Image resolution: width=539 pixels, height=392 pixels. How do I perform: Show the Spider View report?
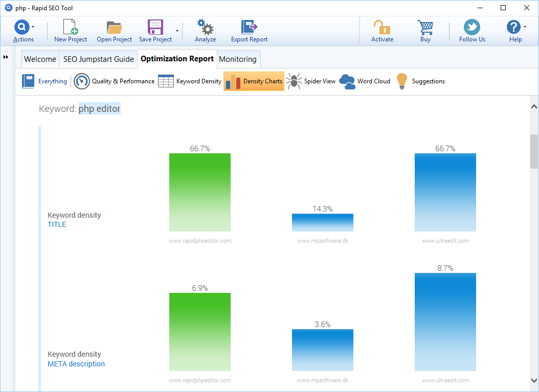[311, 81]
